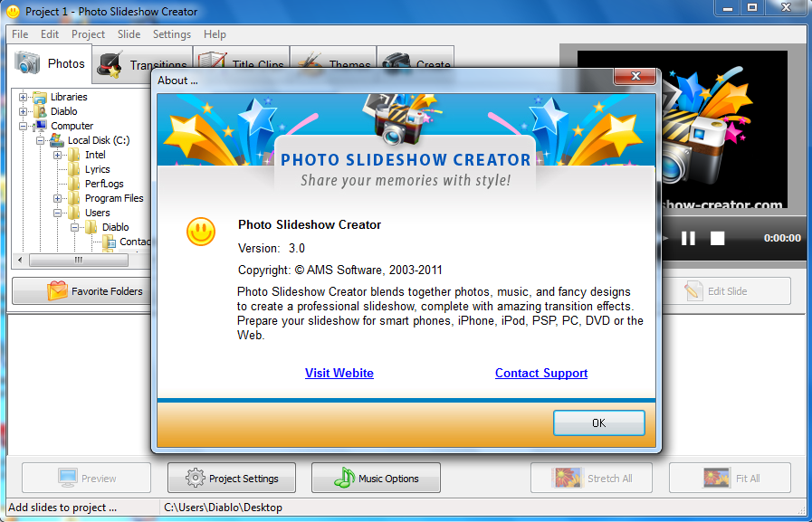812x522 pixels.
Task: Select the Lyrics folder
Action: (x=98, y=169)
